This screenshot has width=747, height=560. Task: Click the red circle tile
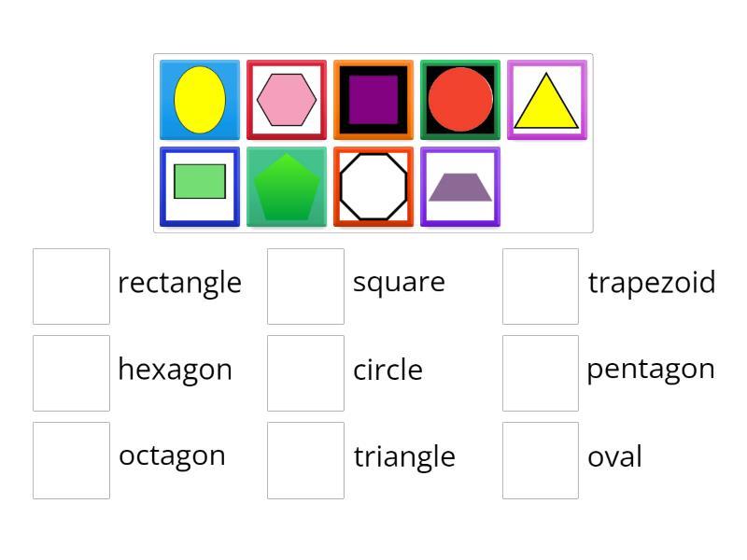pos(459,98)
